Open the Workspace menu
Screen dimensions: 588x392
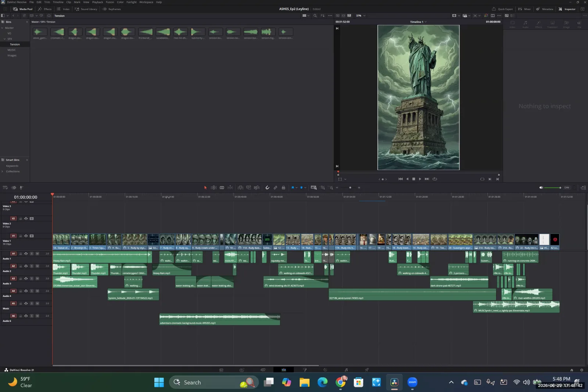[146, 2]
